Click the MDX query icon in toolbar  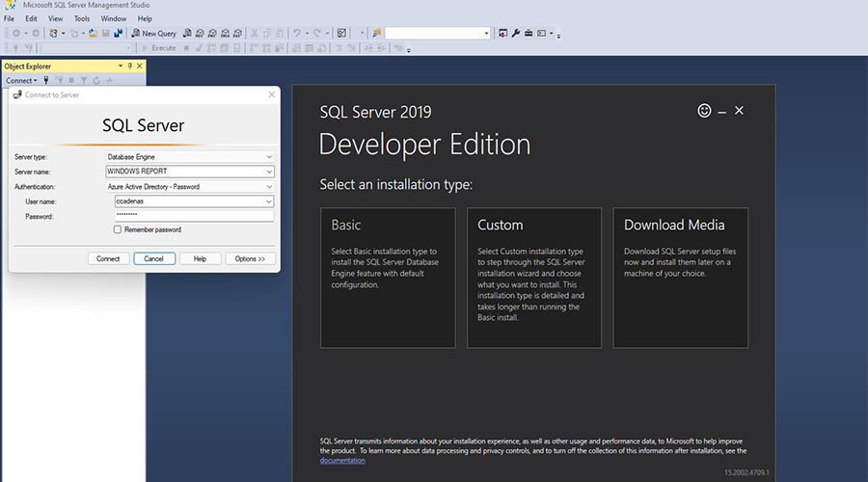pyautogui.click(x=200, y=33)
